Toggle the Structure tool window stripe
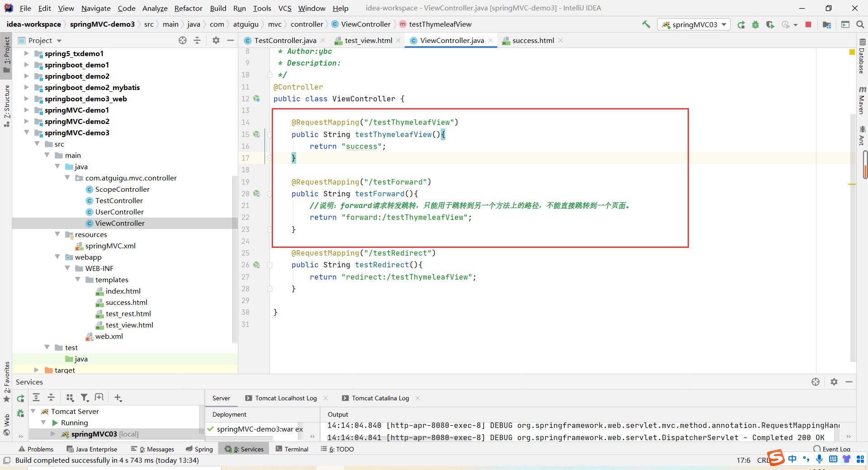Screen dimensions: 868x470 pos(6,105)
